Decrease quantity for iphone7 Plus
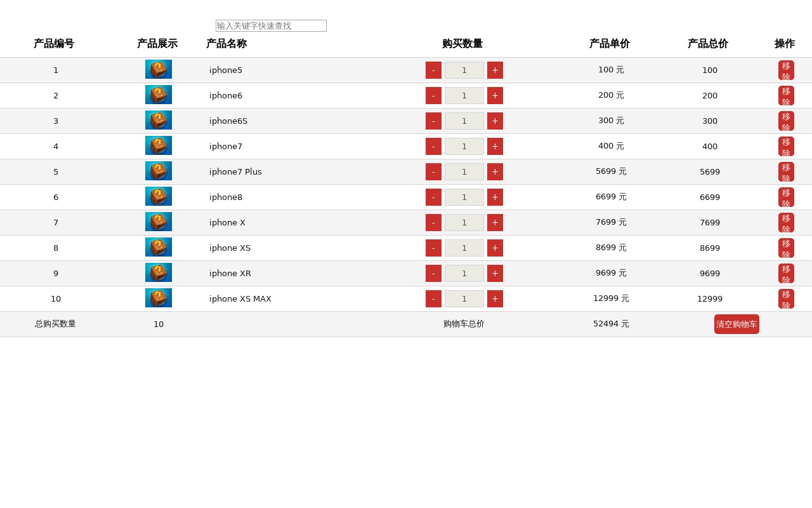Image resolution: width=812 pixels, height=508 pixels. coord(433,171)
